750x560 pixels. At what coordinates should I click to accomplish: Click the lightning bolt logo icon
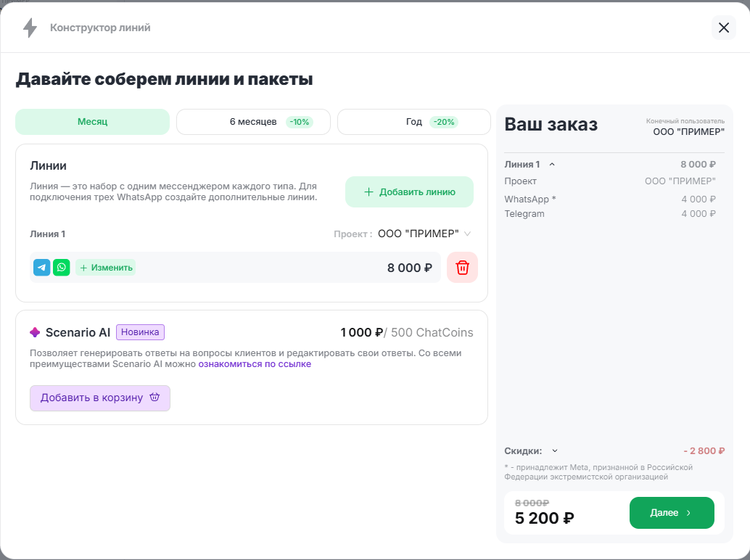tap(30, 28)
